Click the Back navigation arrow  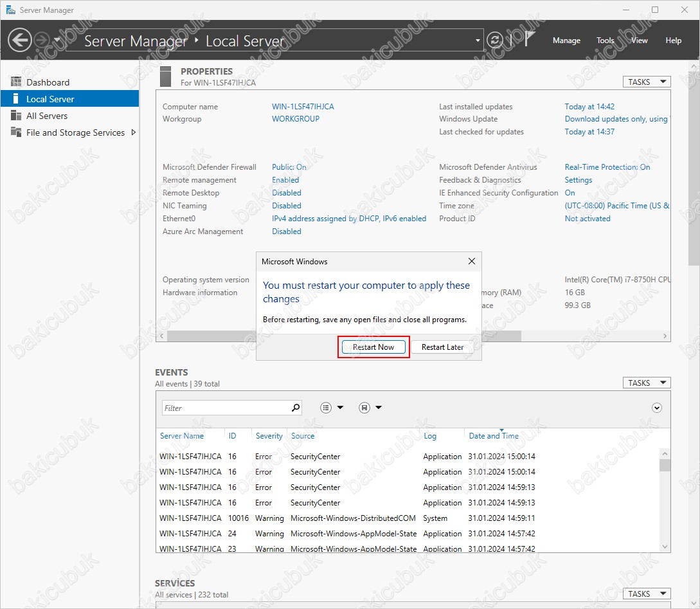click(x=20, y=40)
